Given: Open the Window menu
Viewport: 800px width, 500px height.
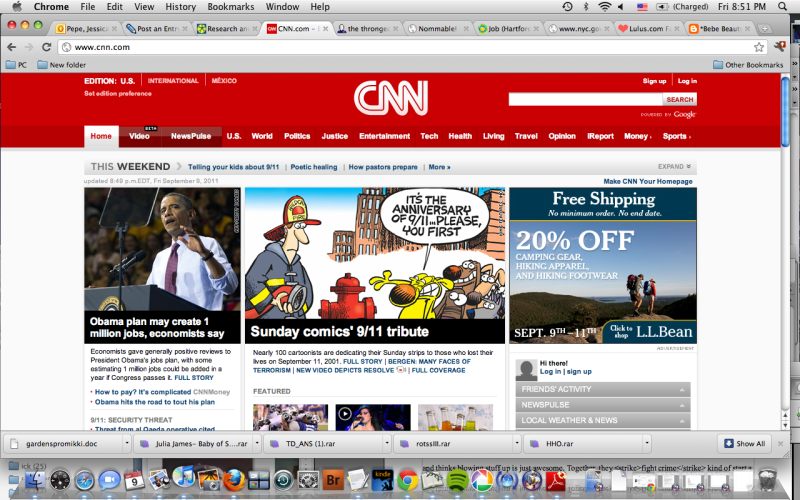Looking at the screenshot, I should [282, 7].
